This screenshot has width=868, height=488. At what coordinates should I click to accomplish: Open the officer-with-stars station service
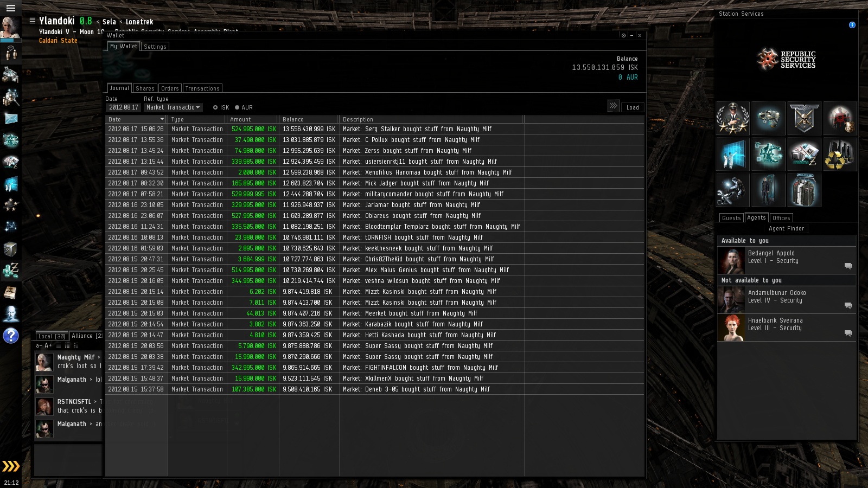pos(732,118)
